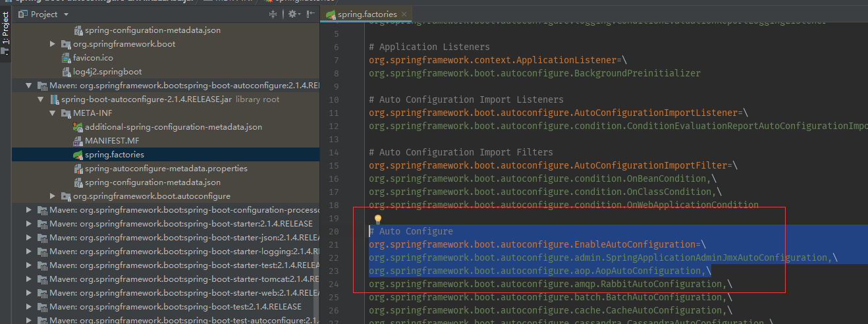This screenshot has width=868, height=324.
Task: Click the CacheAutoConfiguration line
Action: click(551, 310)
